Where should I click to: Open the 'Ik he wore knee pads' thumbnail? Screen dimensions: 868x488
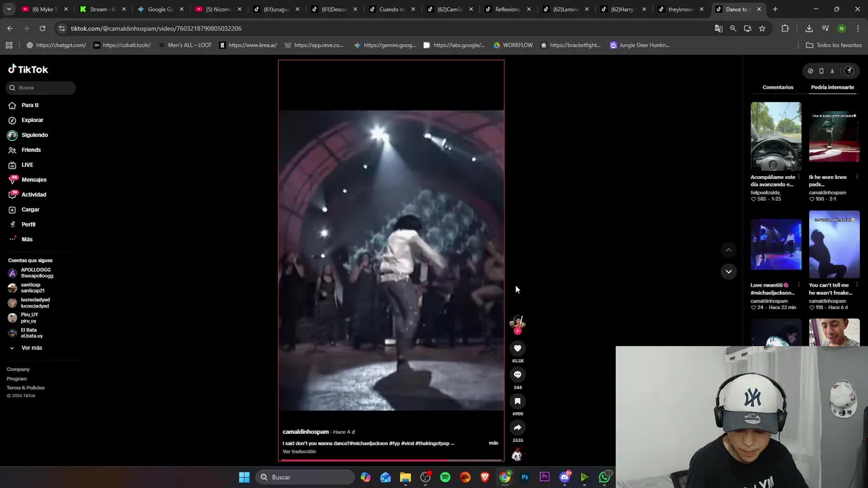(x=834, y=136)
